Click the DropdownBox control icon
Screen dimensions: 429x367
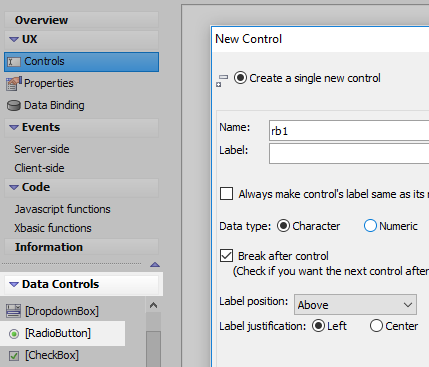(x=14, y=311)
